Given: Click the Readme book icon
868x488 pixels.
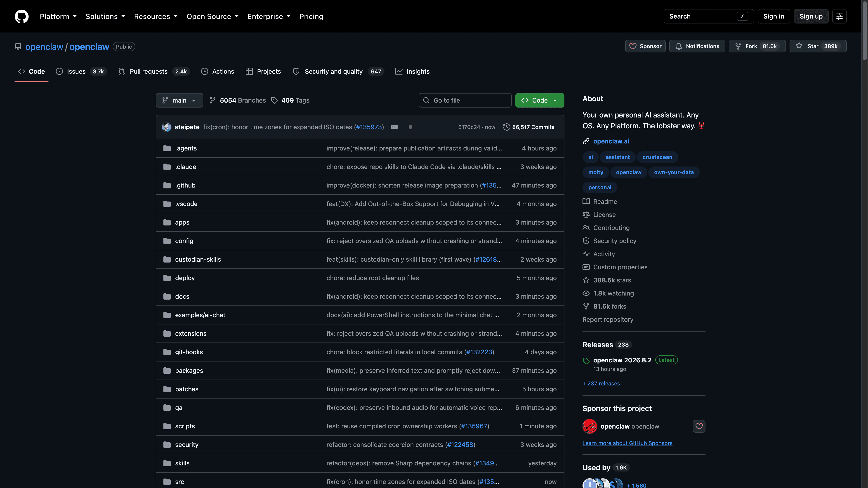Looking at the screenshot, I should (x=586, y=201).
